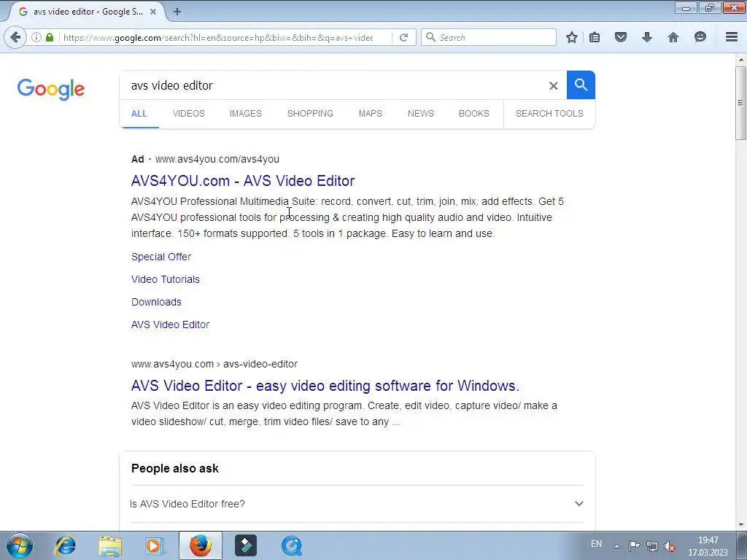The width and height of the screenshot is (747, 560).
Task: Open 'AVS Video Editor - easy video editing software' result
Action: [x=325, y=386]
